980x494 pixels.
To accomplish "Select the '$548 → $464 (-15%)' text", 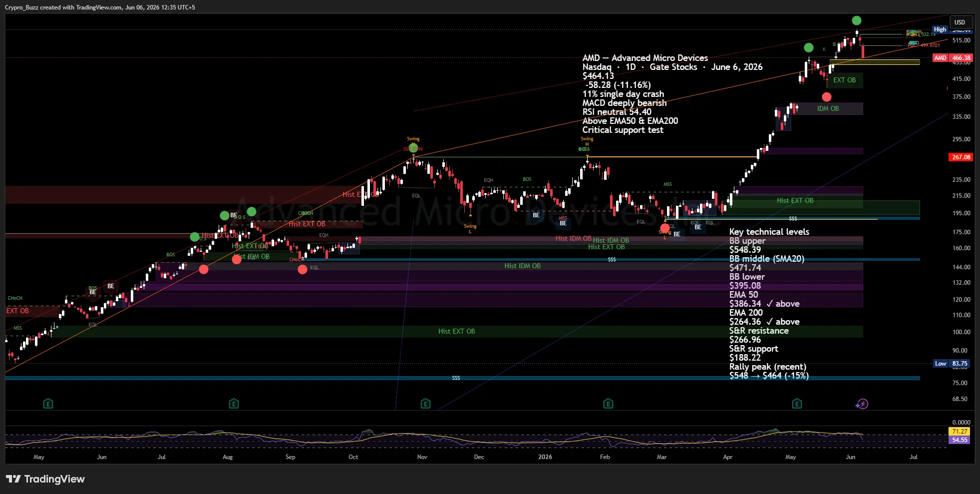I will [x=769, y=376].
